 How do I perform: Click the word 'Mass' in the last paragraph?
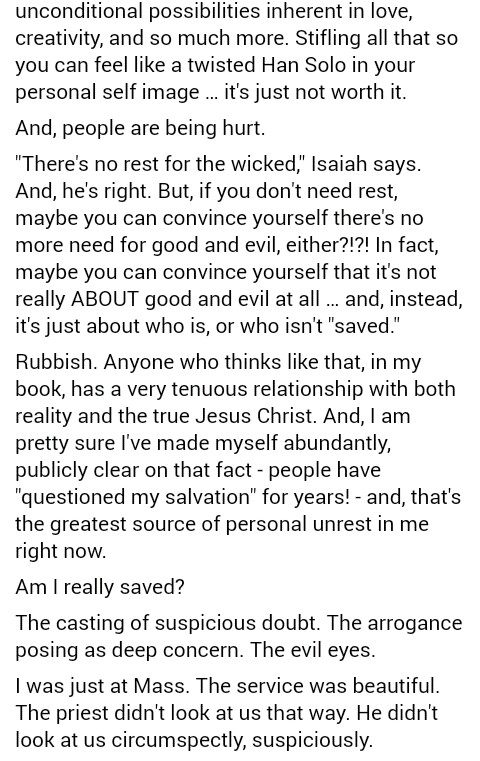(x=159, y=686)
